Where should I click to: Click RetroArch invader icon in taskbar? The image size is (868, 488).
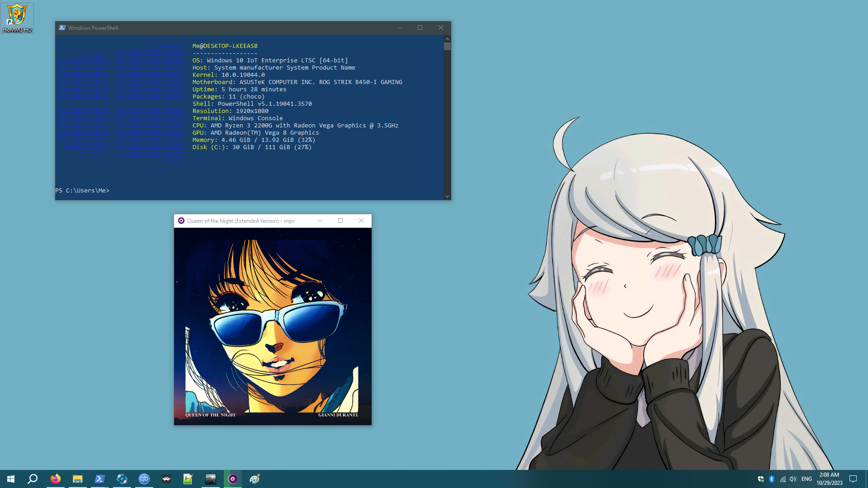click(166, 479)
